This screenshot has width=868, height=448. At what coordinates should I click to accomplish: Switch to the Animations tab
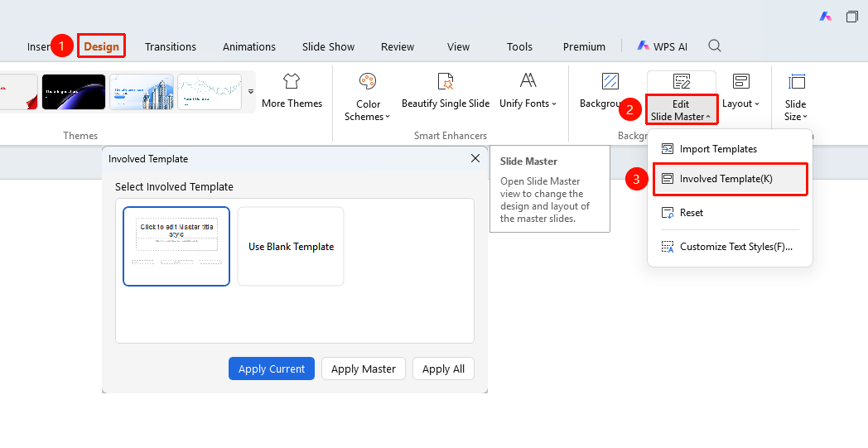pos(249,46)
